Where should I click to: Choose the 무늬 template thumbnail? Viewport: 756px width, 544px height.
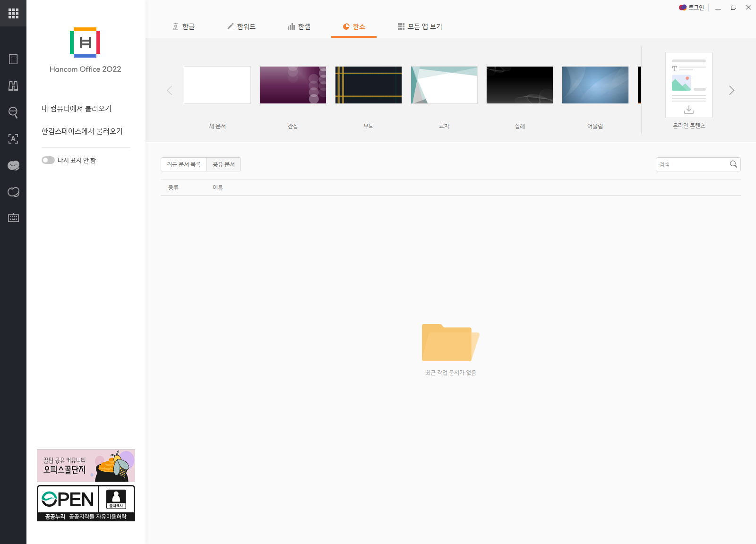[369, 85]
